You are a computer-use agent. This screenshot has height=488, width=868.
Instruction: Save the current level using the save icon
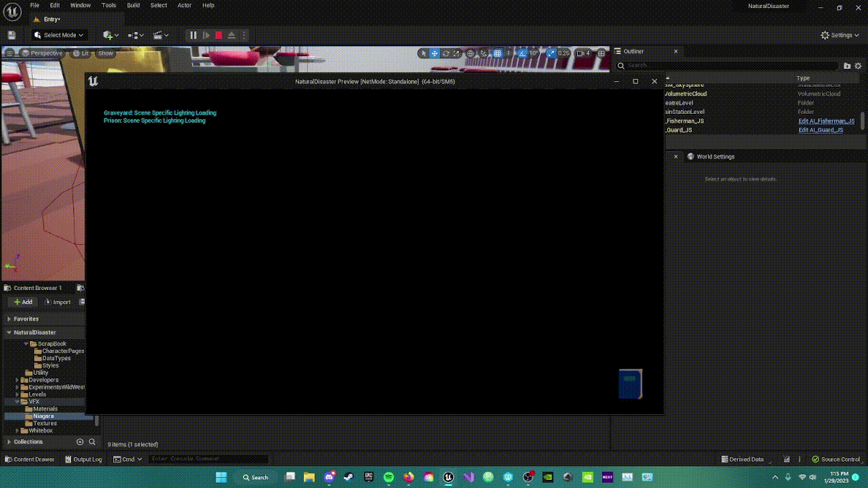12,35
